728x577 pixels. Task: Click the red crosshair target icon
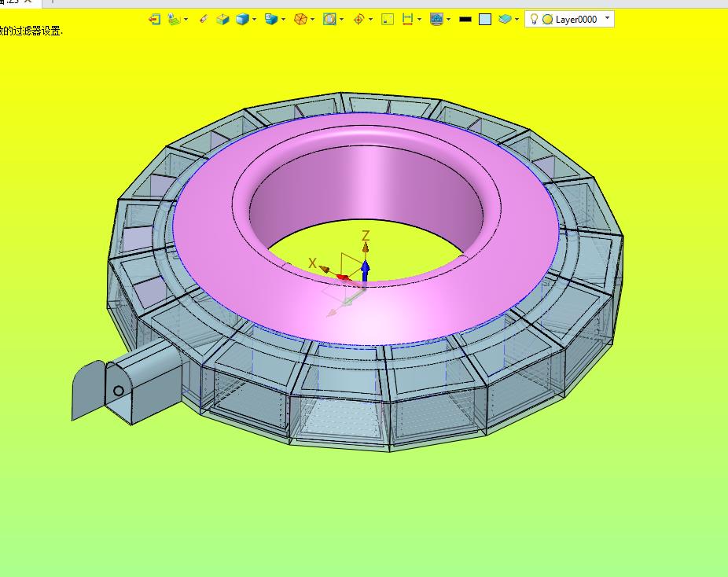(358, 20)
